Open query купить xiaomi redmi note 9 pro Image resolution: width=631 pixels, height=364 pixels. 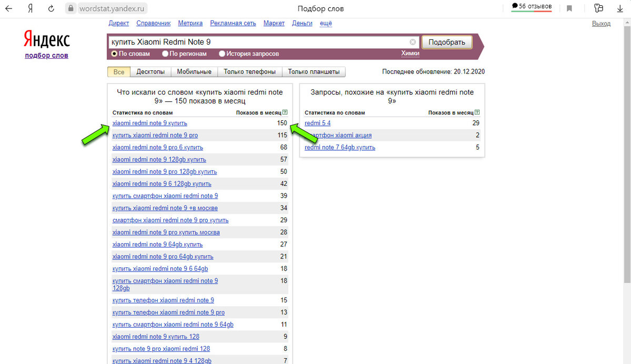click(x=155, y=136)
